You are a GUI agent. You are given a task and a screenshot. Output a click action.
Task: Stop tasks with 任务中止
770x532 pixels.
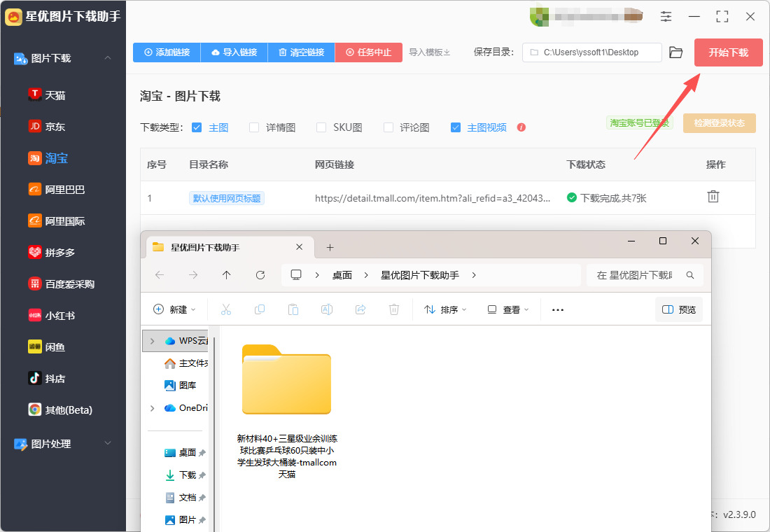369,52
